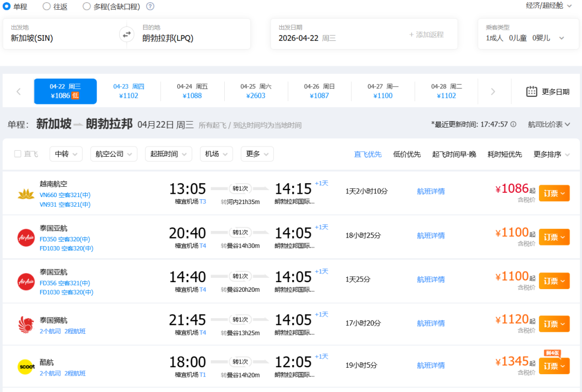Click 订票 for the ¥1086 Vietnam Airlines flight
Viewport: 582px width, 392px height.
point(553,193)
